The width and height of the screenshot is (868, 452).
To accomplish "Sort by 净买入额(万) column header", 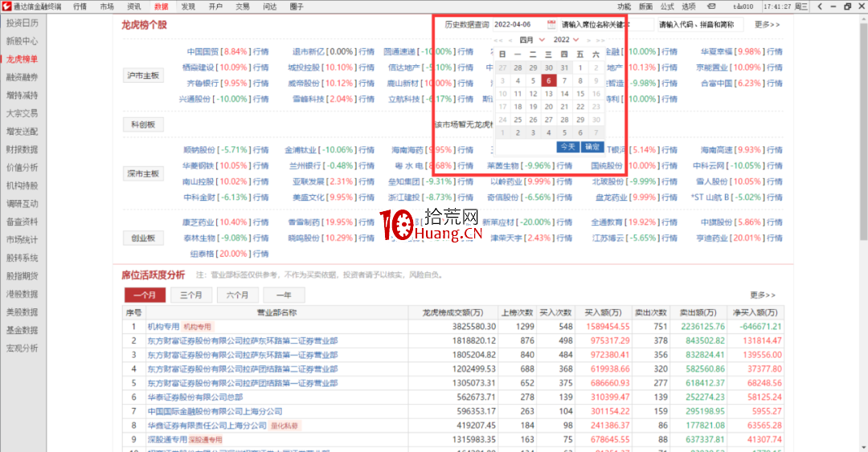I will 755,312.
